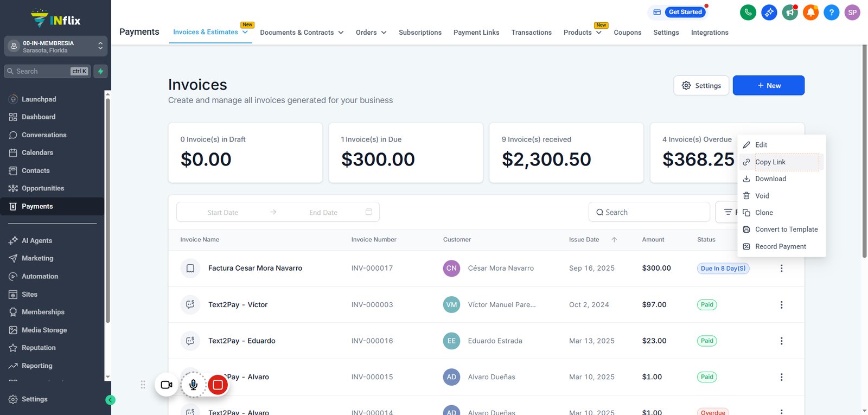Choose Clone from the context menu
This screenshot has width=868, height=415.
click(x=781, y=213)
